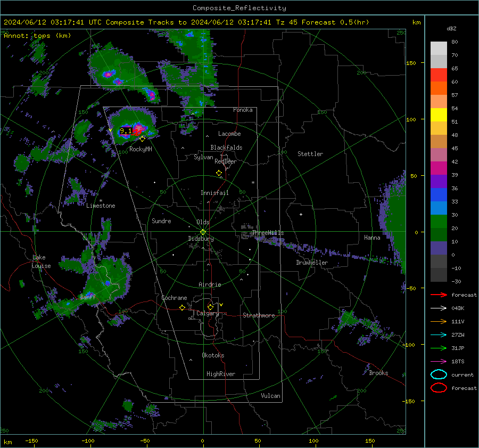479x448 pixels.
Task: Click the Lake Louise label
Action: coord(42,262)
